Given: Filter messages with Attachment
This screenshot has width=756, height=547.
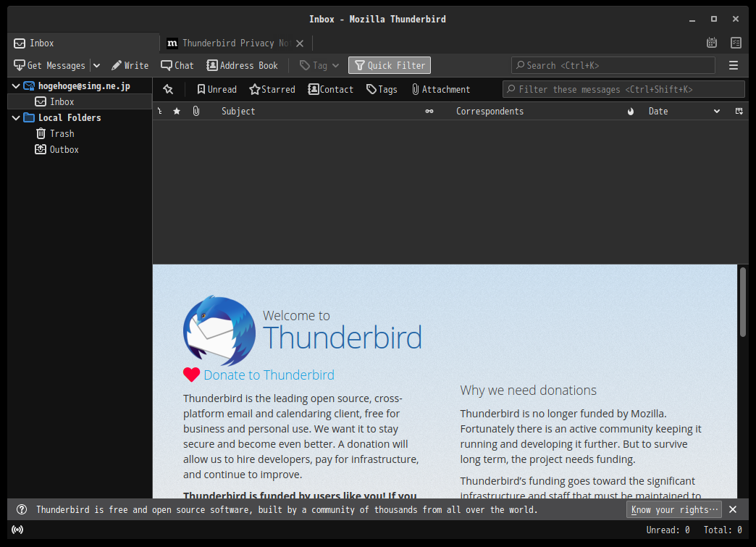Looking at the screenshot, I should click(x=441, y=89).
